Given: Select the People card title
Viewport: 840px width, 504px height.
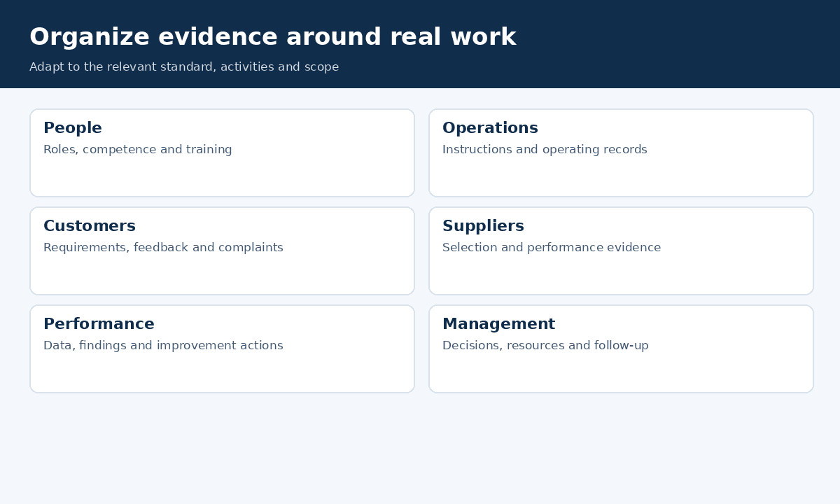Looking at the screenshot, I should pos(73,128).
